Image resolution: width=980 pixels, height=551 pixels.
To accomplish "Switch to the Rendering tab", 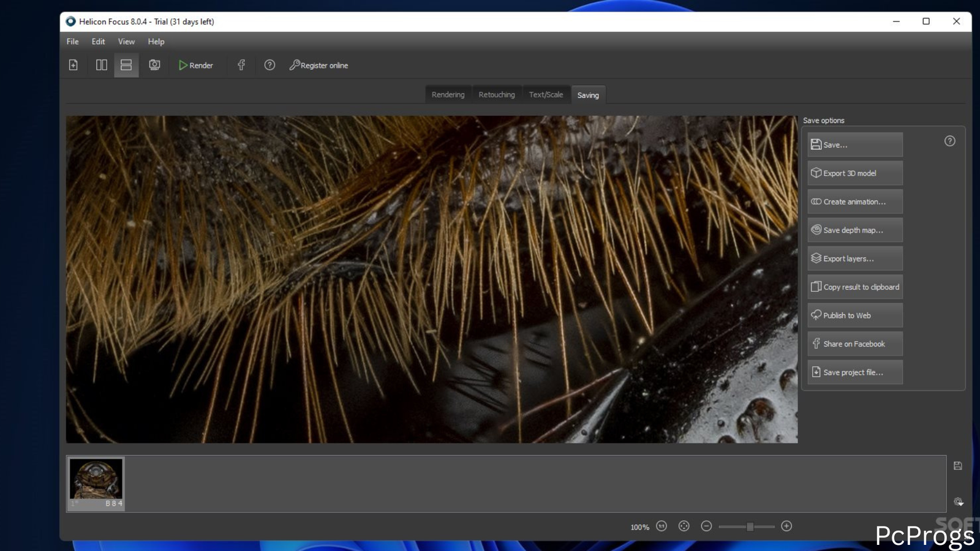I will click(448, 95).
